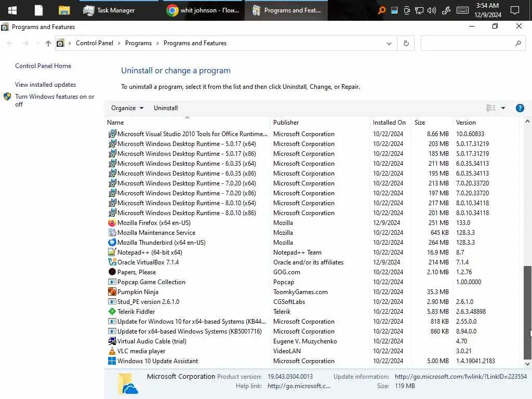This screenshot has height=399, width=532.
Task: Select the Virtual Audio Cable icon
Action: coord(112,341)
